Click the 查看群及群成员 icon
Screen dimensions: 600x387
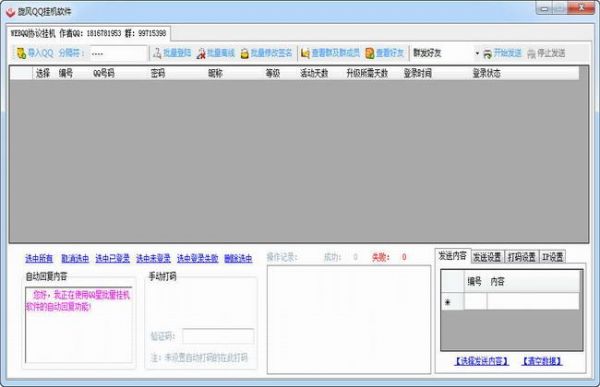click(x=305, y=54)
